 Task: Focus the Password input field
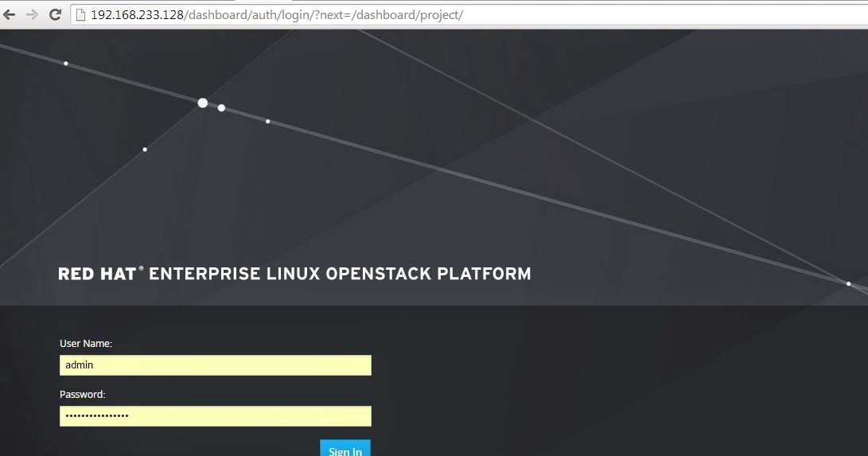(x=216, y=416)
